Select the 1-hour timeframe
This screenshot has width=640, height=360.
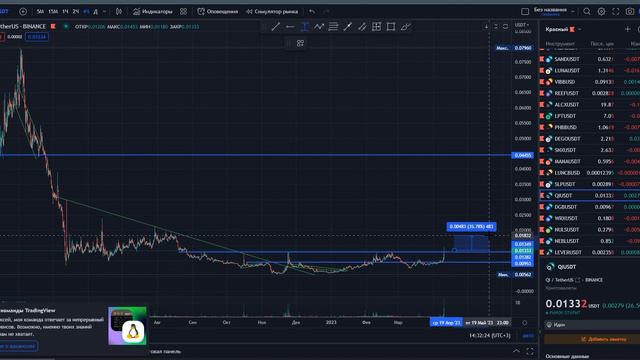[x=65, y=11]
